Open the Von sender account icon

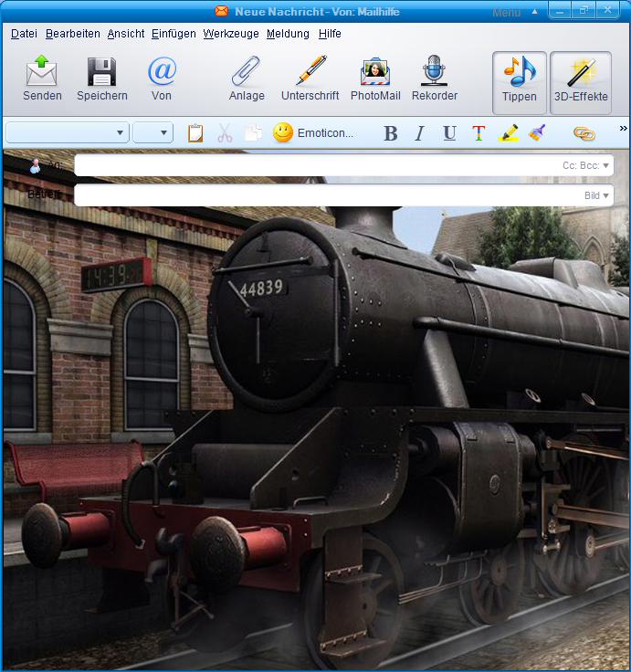162,79
